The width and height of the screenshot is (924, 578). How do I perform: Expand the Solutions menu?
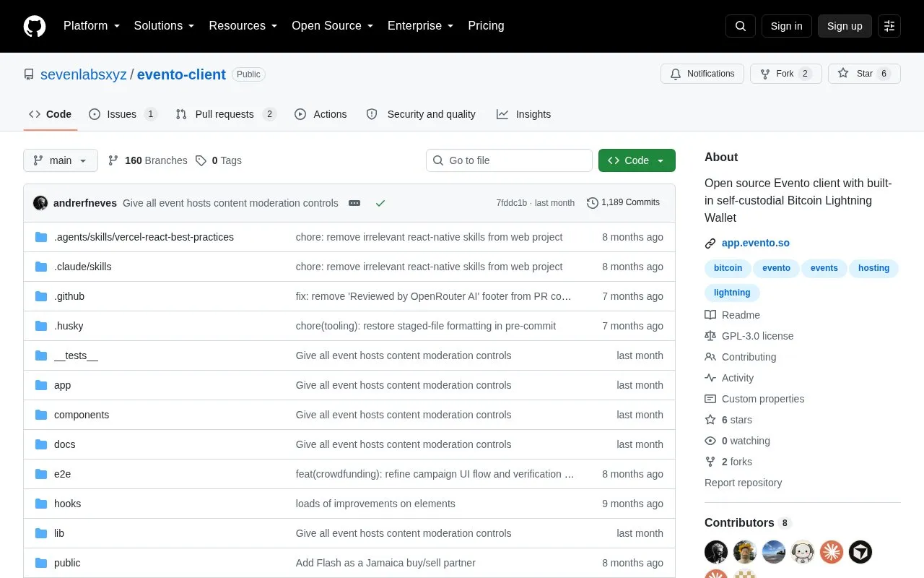tap(164, 26)
